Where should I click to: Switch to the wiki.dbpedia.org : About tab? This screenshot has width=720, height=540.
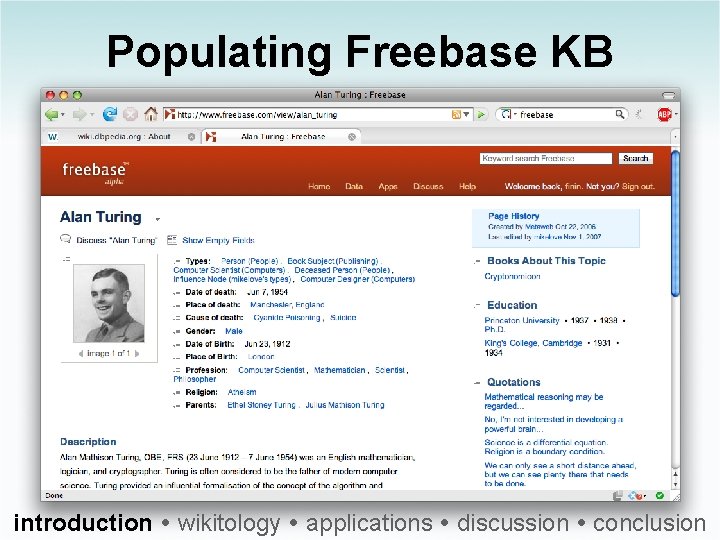pos(124,136)
